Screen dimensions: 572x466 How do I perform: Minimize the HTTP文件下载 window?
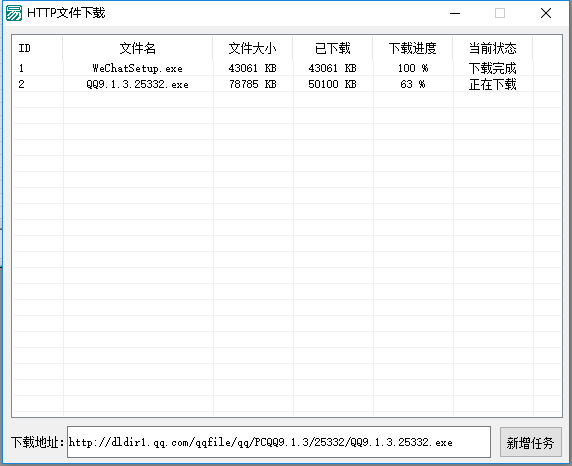455,14
